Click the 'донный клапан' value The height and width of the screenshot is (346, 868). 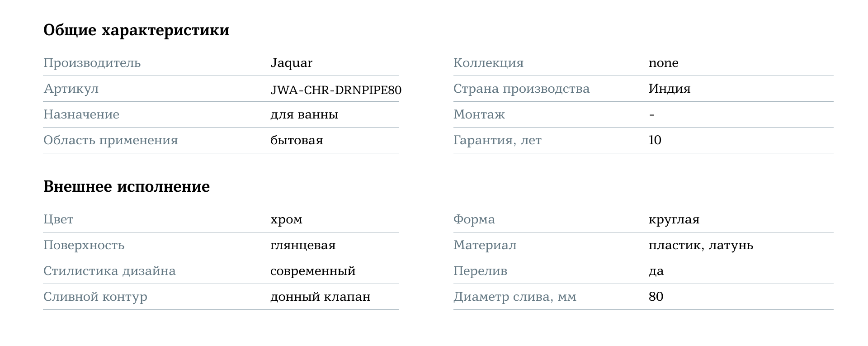[320, 297]
